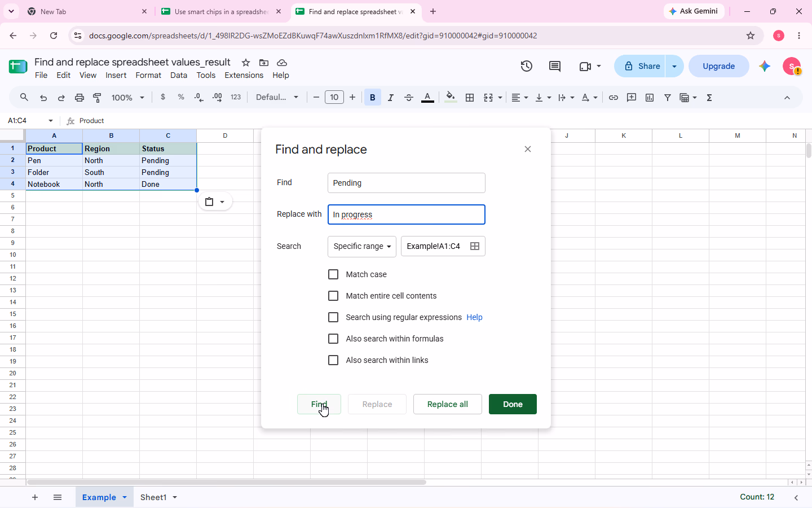Apply strikethrough formatting
Viewport: 812px width, 508px height.
[x=409, y=98]
